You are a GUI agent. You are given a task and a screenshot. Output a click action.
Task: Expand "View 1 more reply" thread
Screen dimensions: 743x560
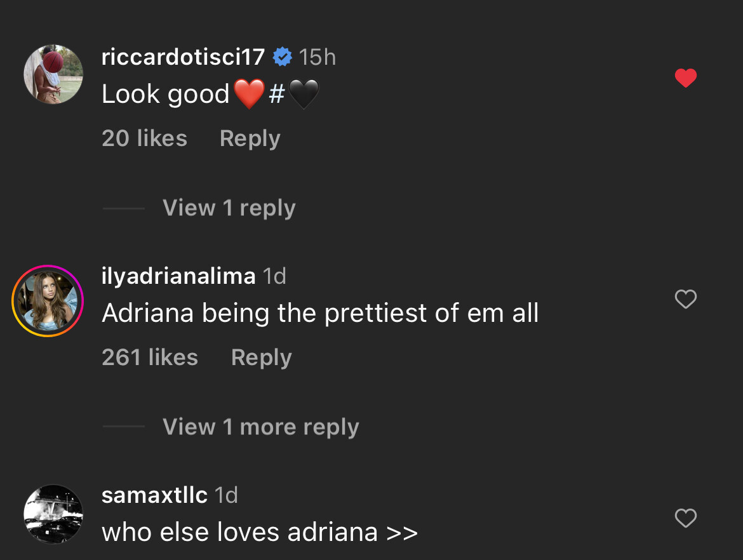tap(260, 427)
